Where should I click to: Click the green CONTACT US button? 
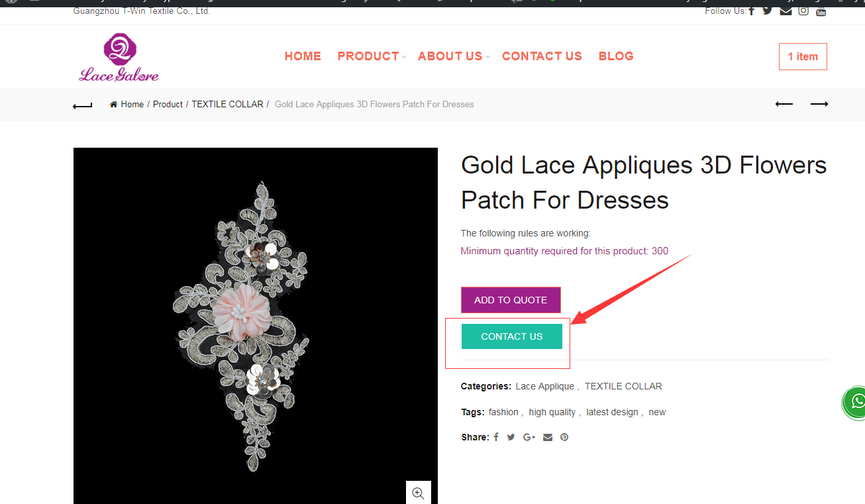512,336
